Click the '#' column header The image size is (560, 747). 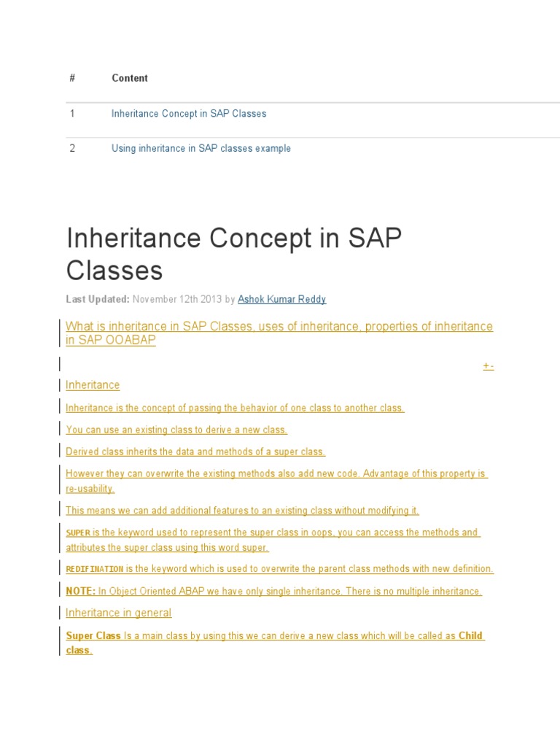coord(72,78)
